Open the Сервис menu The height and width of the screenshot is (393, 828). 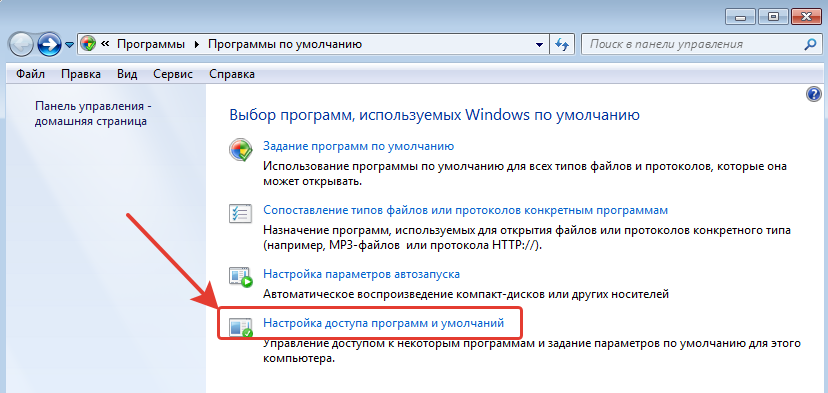tap(173, 74)
